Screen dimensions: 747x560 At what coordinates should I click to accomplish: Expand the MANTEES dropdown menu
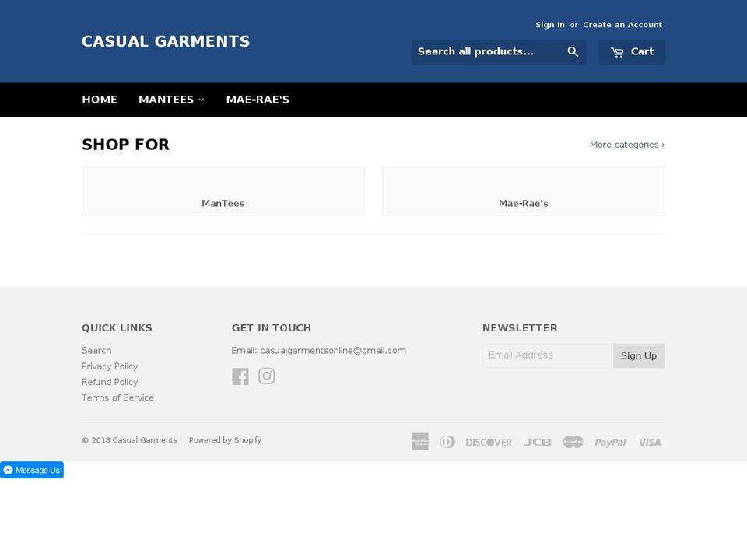tap(171, 100)
